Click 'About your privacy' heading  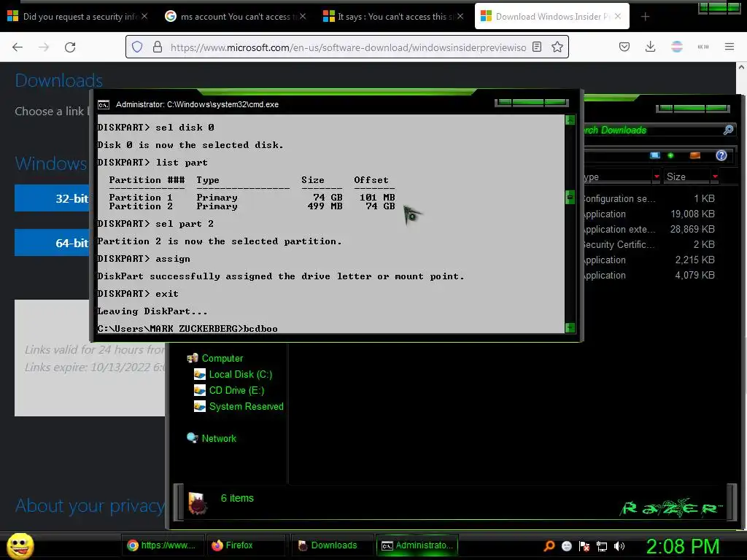[x=90, y=506]
